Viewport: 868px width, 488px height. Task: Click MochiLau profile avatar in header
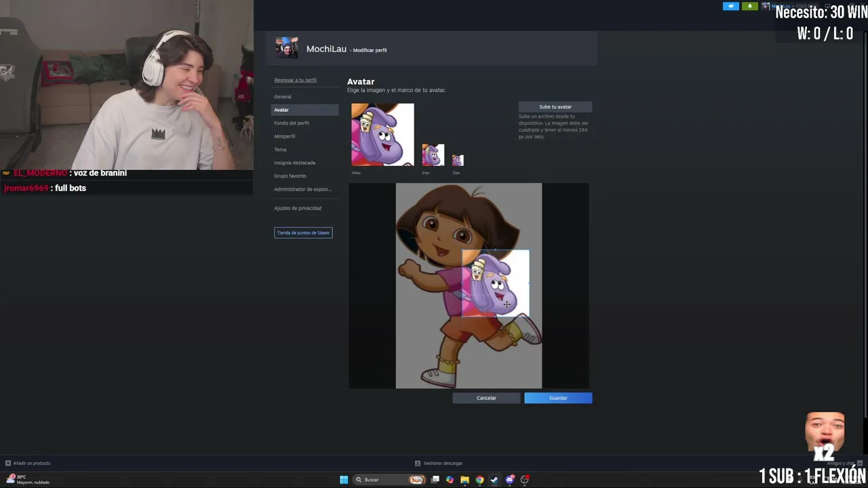tap(286, 47)
